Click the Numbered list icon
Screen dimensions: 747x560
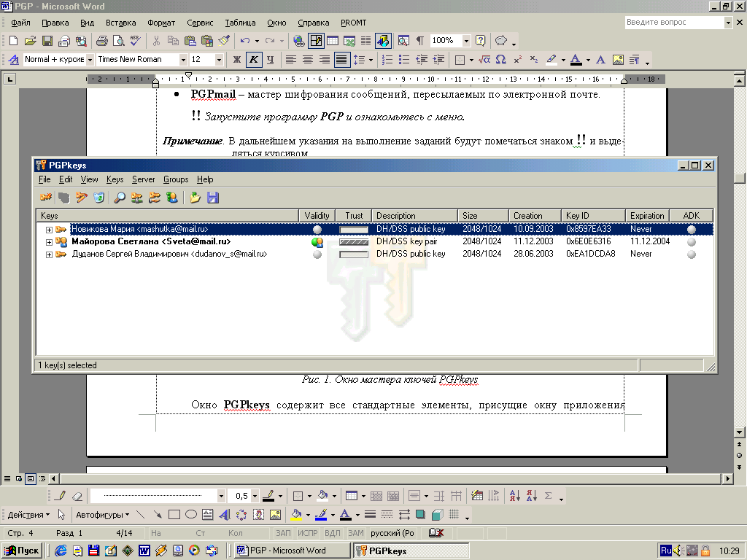point(387,60)
